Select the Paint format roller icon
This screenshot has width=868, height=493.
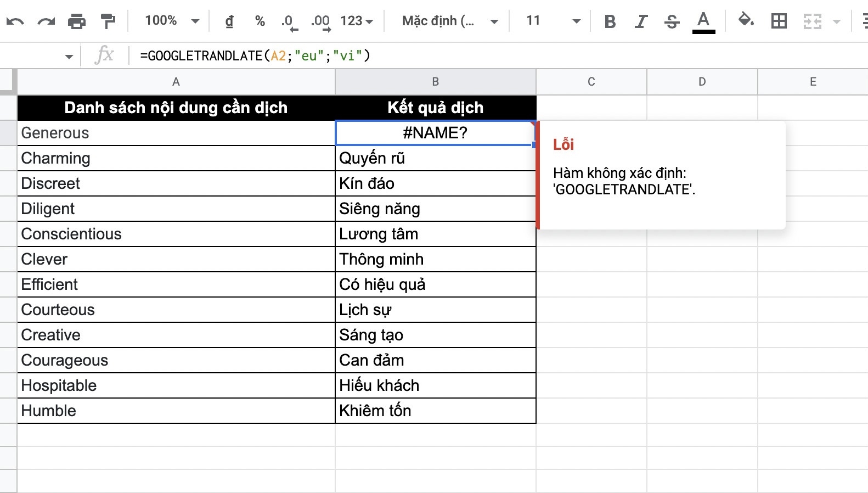[x=108, y=21]
